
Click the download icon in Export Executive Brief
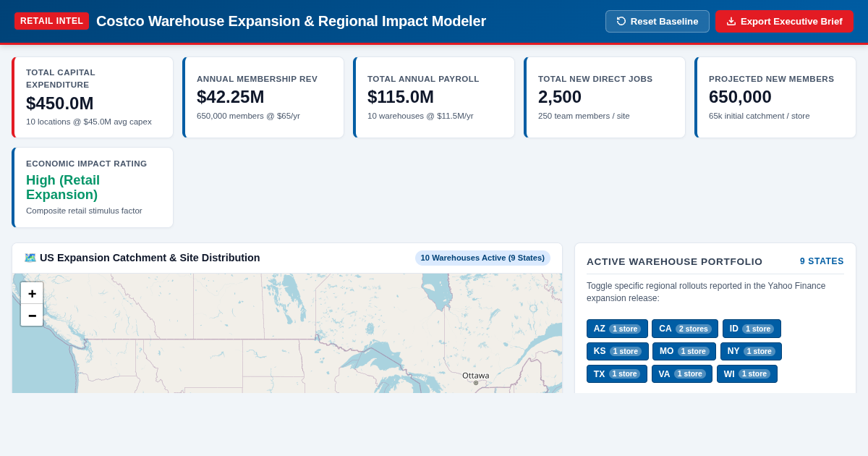[x=731, y=21]
